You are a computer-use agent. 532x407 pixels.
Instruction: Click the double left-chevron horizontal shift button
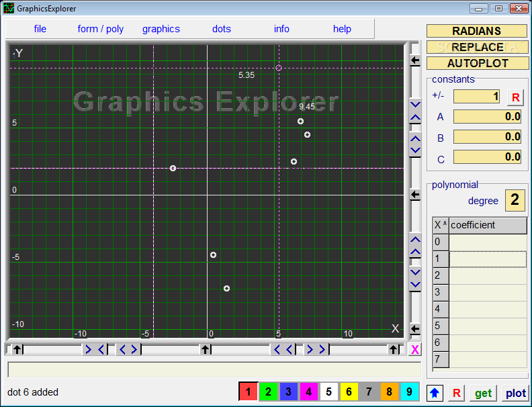coord(283,349)
